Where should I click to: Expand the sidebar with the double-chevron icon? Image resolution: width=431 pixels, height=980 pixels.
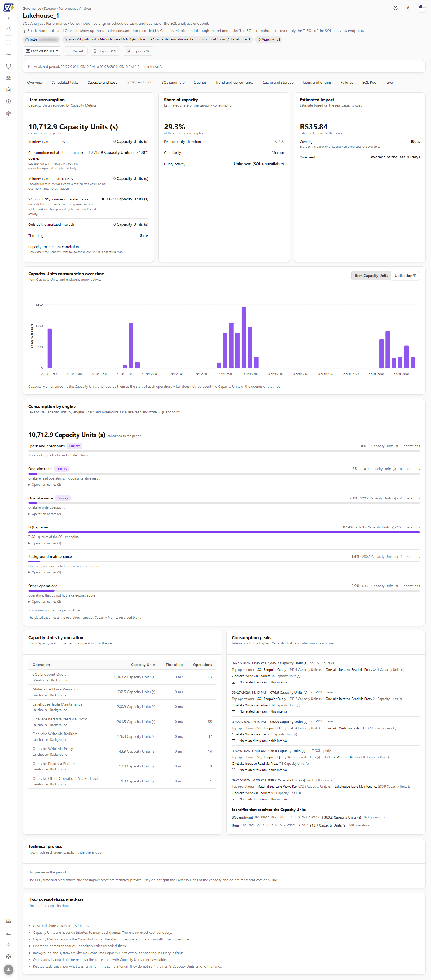point(8,19)
